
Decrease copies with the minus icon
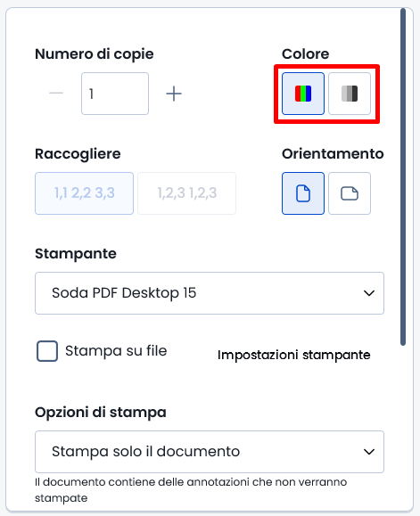tap(56, 94)
